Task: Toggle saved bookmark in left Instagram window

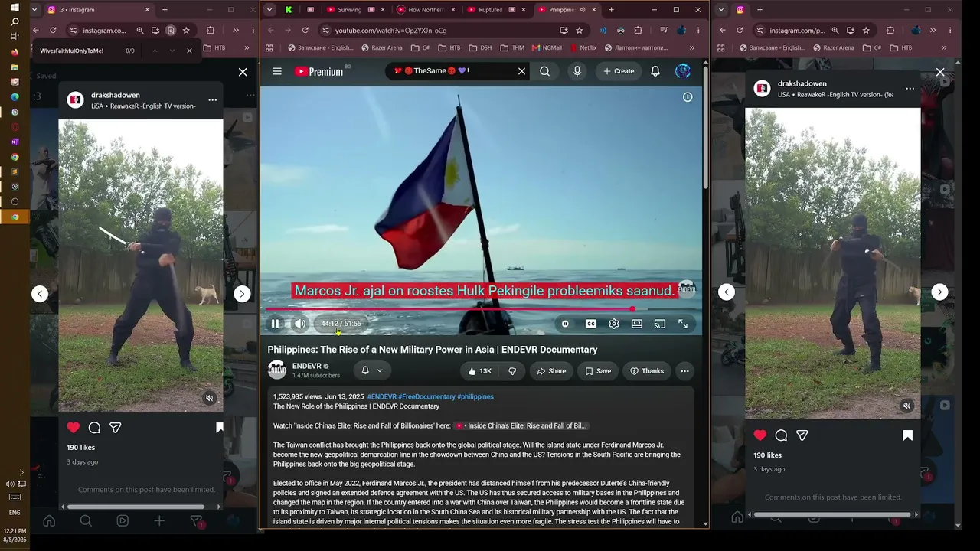Action: click(219, 428)
